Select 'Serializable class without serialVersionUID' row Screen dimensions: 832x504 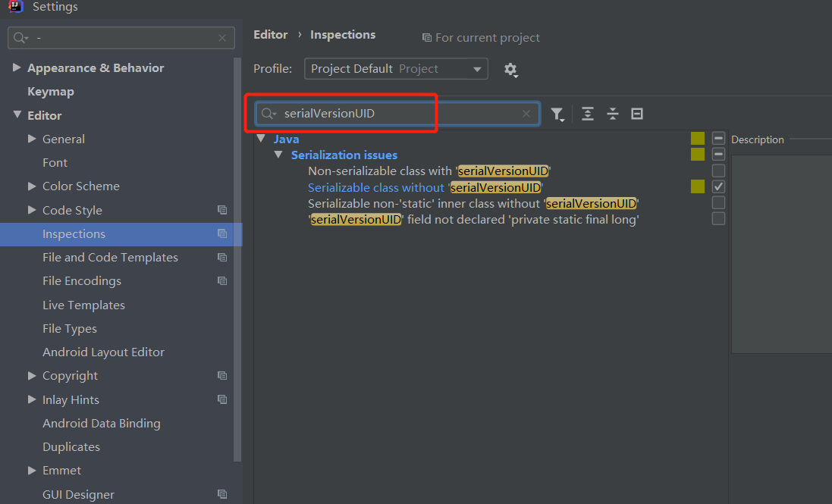tap(425, 188)
